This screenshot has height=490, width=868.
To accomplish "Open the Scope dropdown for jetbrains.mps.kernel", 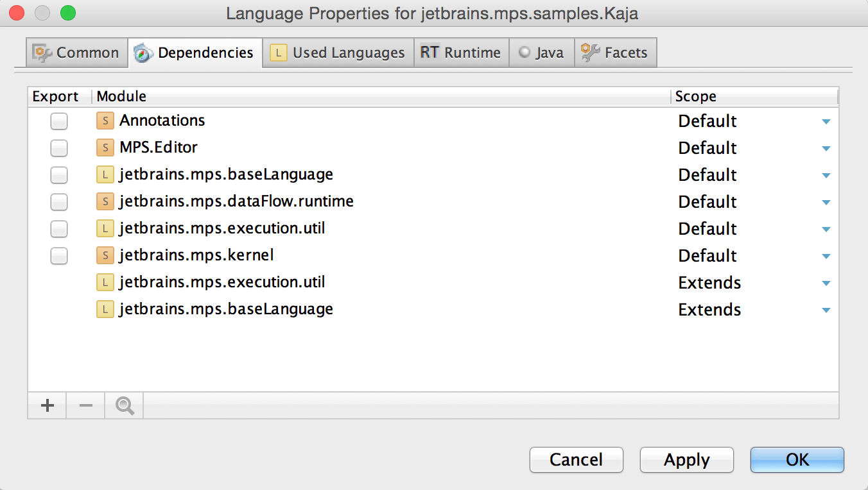I will click(x=826, y=255).
